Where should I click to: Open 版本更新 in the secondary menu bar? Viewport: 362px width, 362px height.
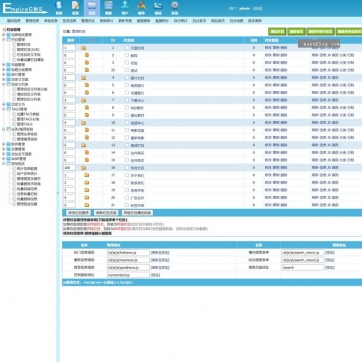tap(255, 21)
